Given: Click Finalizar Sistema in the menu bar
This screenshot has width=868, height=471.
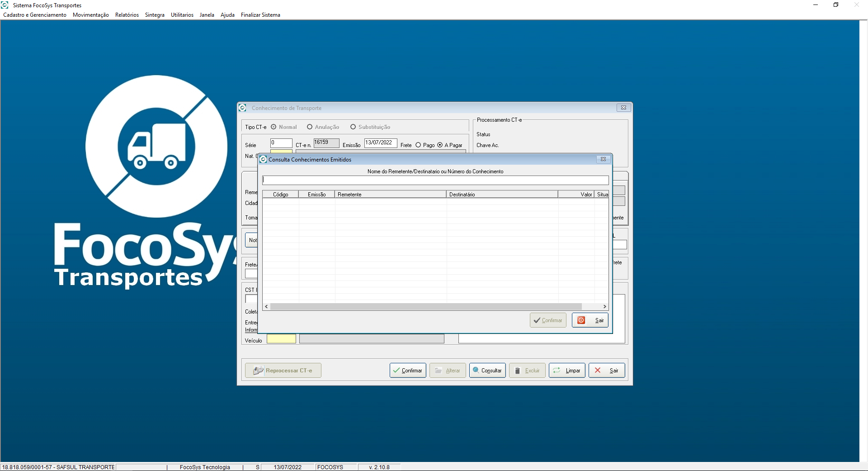Looking at the screenshot, I should click(x=260, y=15).
